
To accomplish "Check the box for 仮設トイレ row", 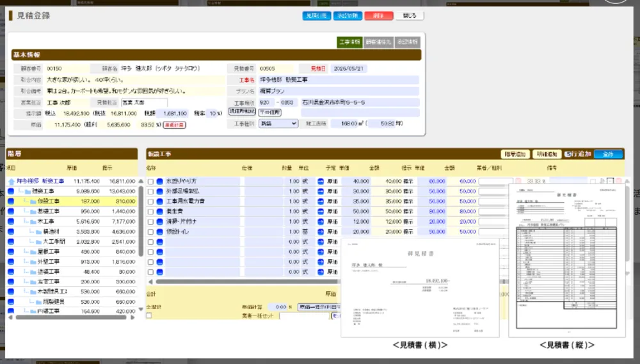I will (150, 232).
